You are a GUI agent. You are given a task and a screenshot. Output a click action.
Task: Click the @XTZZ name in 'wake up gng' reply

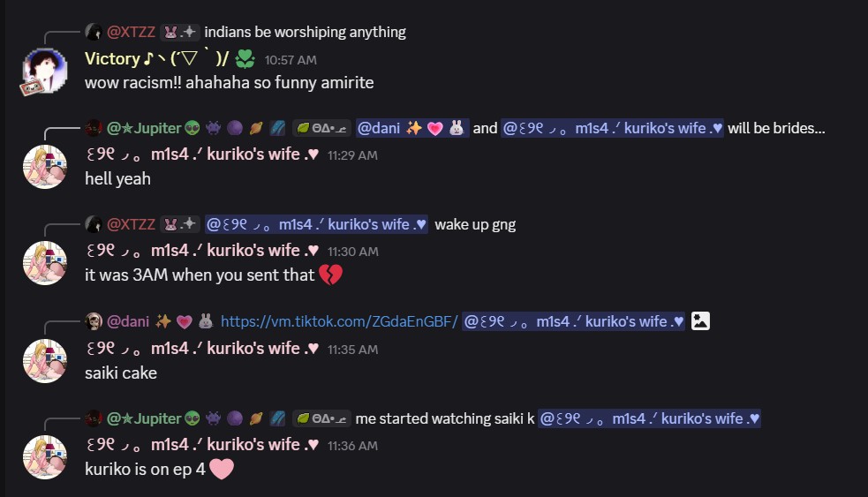131,225
